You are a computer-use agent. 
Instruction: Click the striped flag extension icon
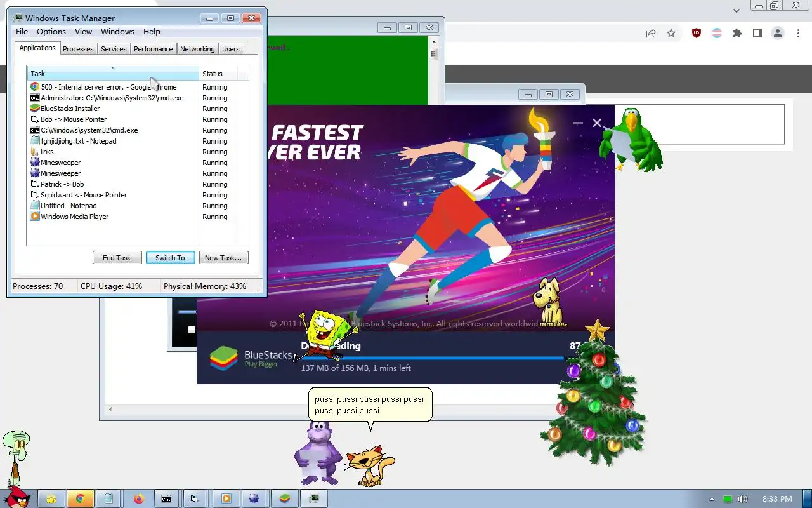coord(717,33)
